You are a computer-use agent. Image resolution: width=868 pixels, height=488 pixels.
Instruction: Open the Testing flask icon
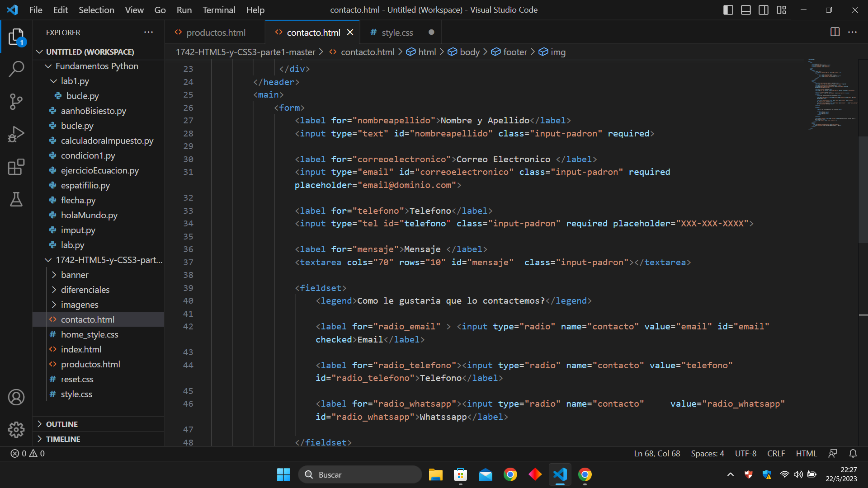tap(16, 199)
